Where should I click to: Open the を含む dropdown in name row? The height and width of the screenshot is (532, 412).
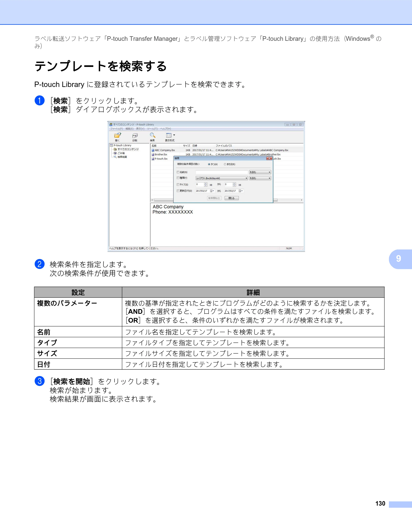(260, 172)
